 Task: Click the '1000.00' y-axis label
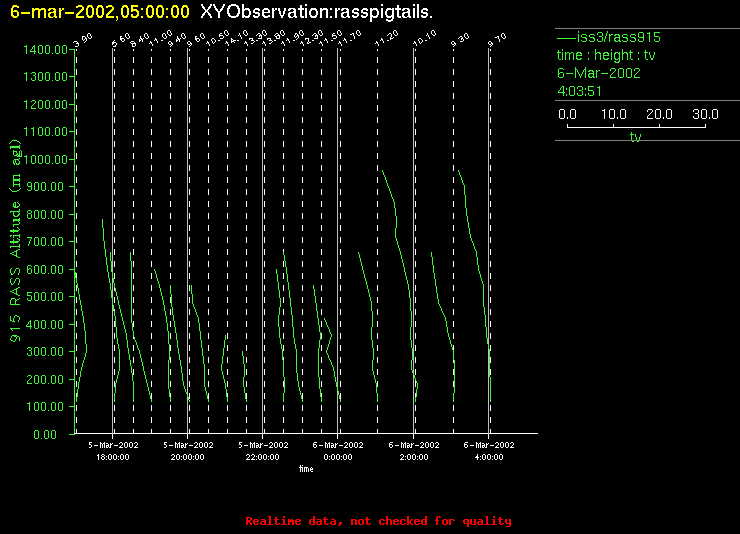45,159
